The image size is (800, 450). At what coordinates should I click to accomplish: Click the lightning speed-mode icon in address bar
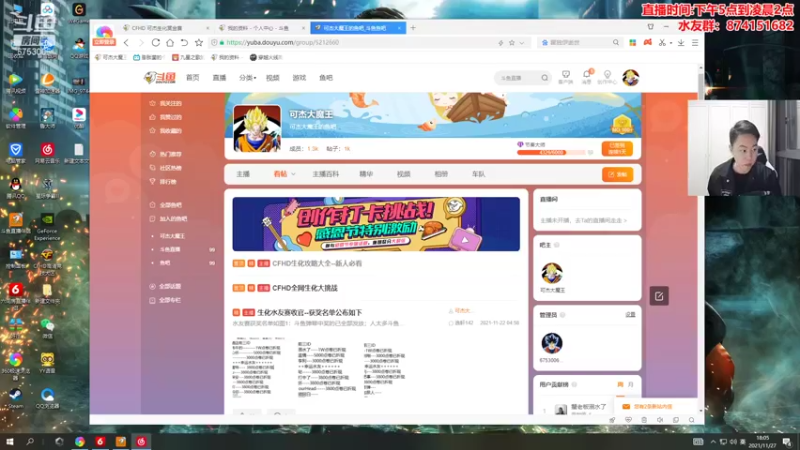click(x=501, y=43)
